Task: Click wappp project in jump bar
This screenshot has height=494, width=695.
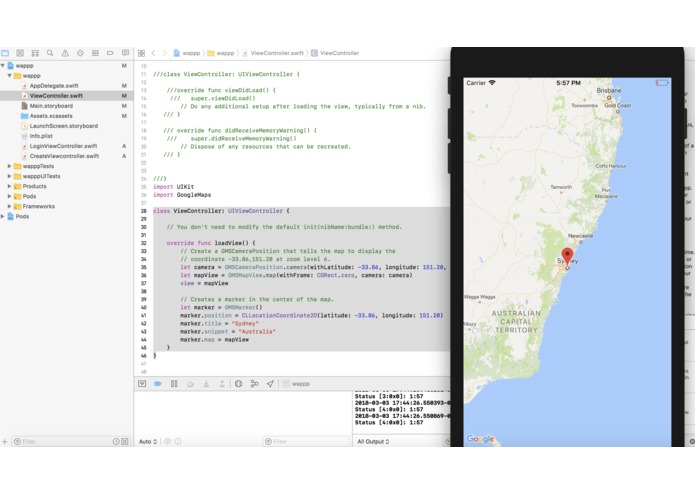Action: click(187, 53)
